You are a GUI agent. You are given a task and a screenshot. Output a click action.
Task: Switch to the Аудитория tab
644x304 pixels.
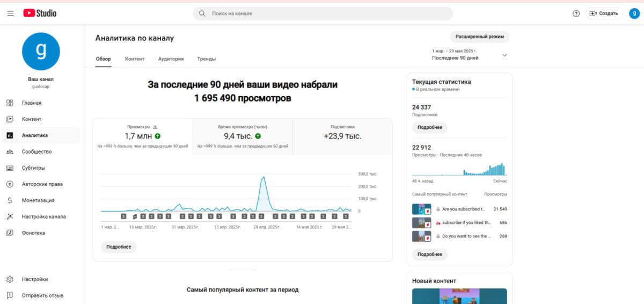171,59
